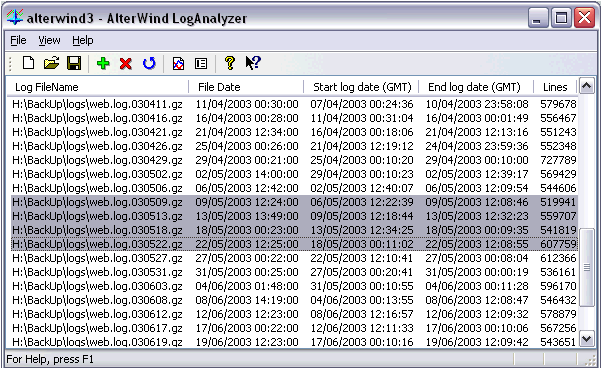Maximize the LogAnalyzer window
This screenshot has width=602, height=368.
point(561,18)
